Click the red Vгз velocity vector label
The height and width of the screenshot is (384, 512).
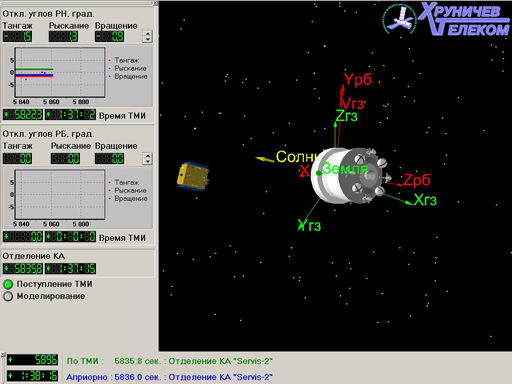353,104
